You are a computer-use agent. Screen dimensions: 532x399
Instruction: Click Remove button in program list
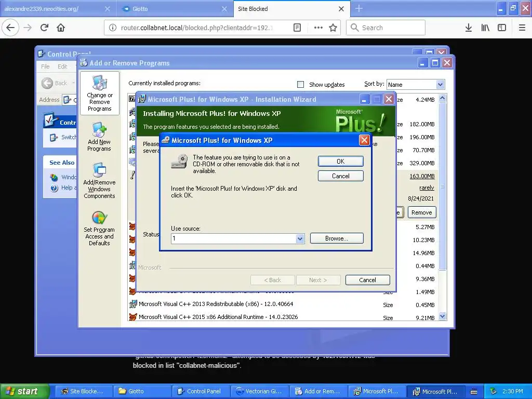coord(422,212)
